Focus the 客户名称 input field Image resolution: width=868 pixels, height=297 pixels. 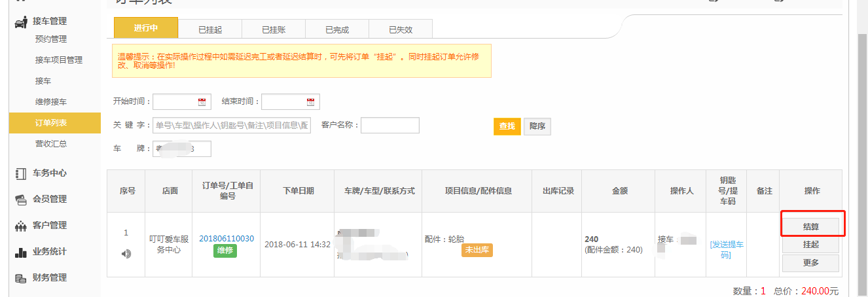pos(389,126)
